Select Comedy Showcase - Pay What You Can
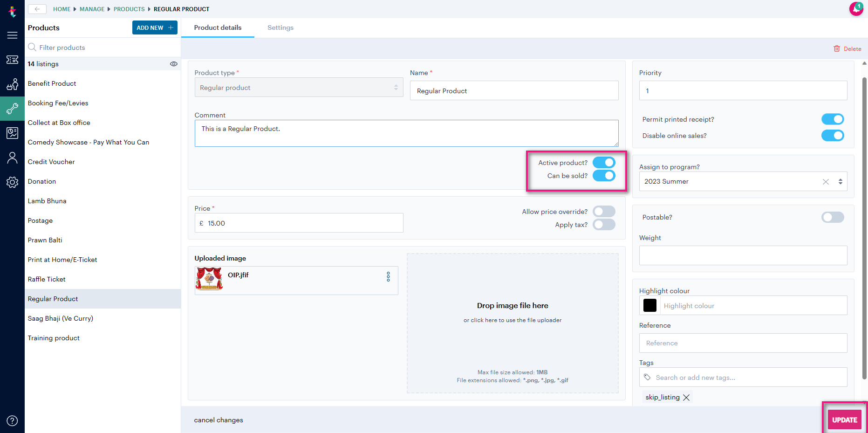The image size is (868, 433). [x=103, y=142]
